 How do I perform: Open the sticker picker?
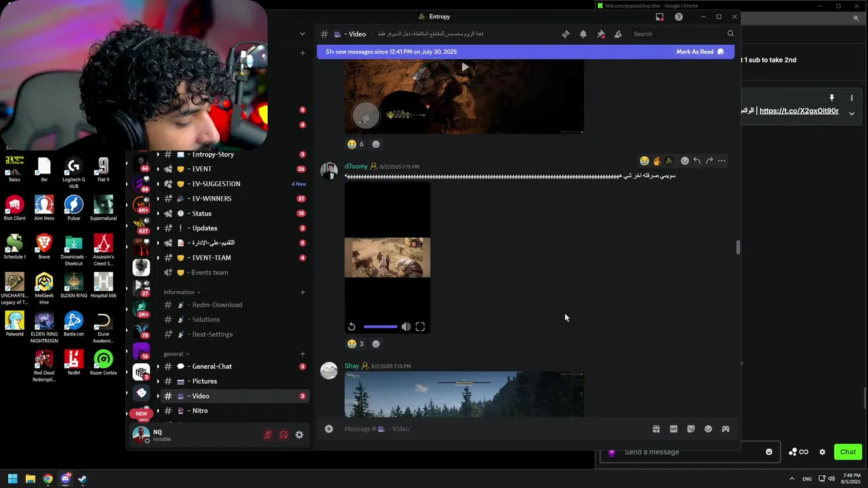691,429
